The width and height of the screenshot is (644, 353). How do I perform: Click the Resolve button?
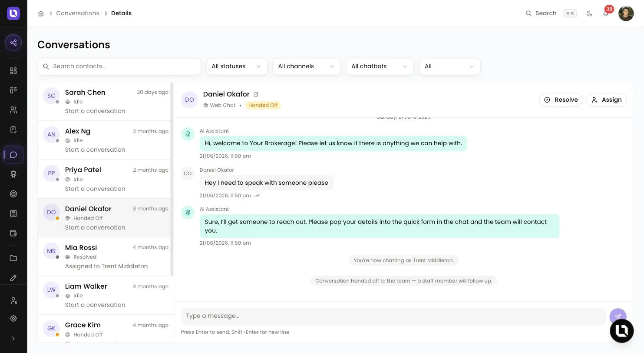(x=561, y=100)
